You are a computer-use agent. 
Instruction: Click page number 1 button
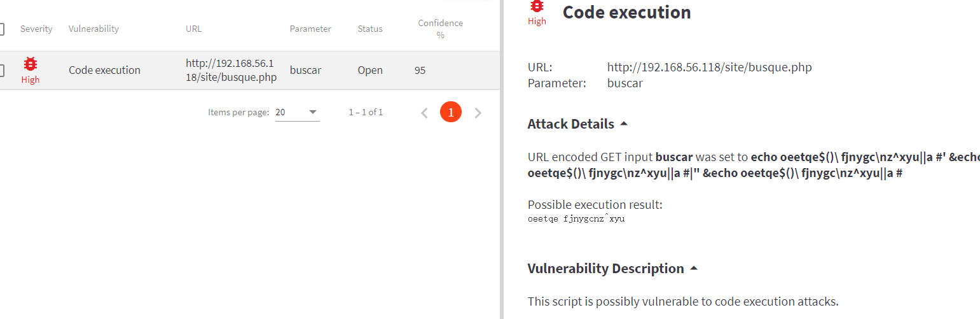[451, 113]
